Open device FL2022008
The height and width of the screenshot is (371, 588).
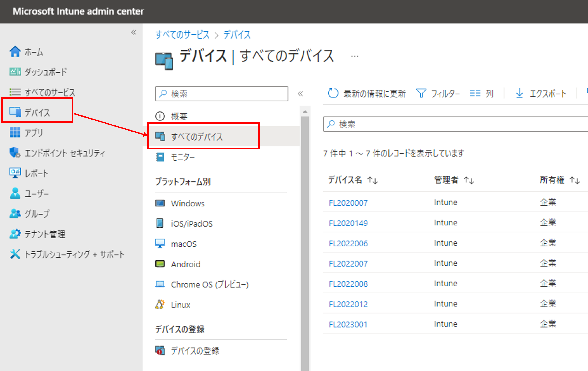pyautogui.click(x=348, y=284)
